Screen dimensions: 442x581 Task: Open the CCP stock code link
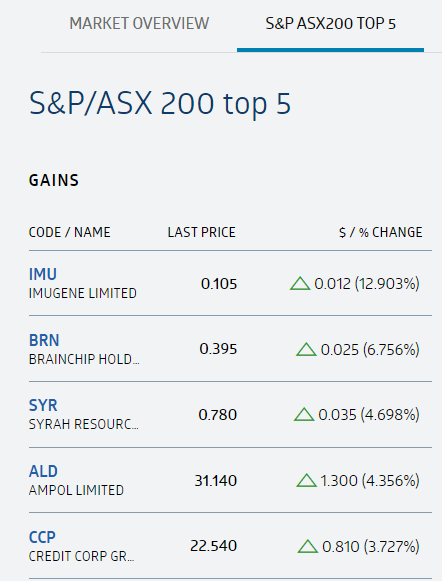42,537
